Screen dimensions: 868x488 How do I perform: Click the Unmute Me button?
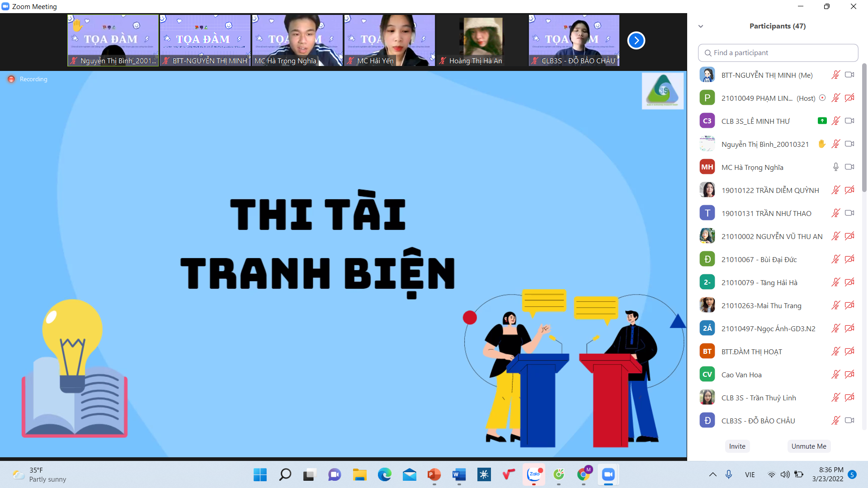[808, 446]
